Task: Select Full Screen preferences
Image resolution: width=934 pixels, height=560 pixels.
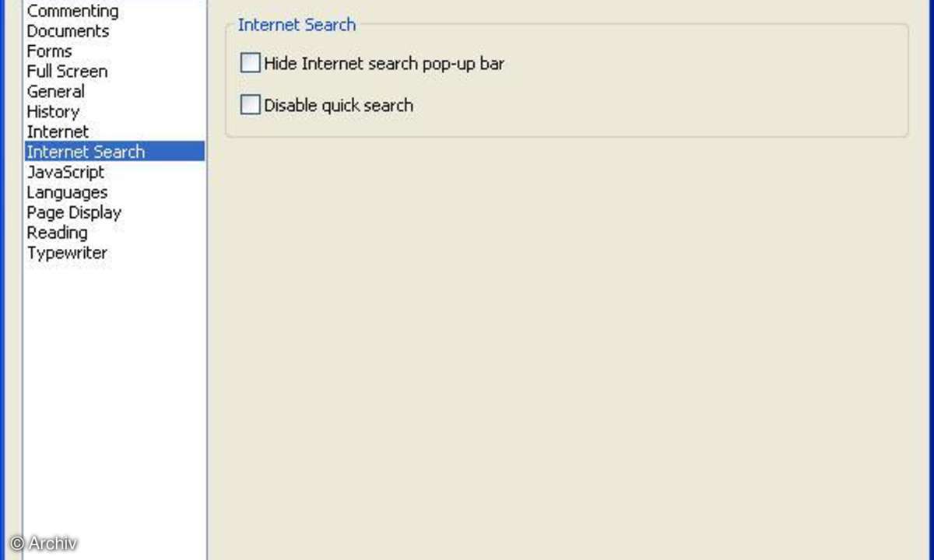Action: tap(67, 72)
